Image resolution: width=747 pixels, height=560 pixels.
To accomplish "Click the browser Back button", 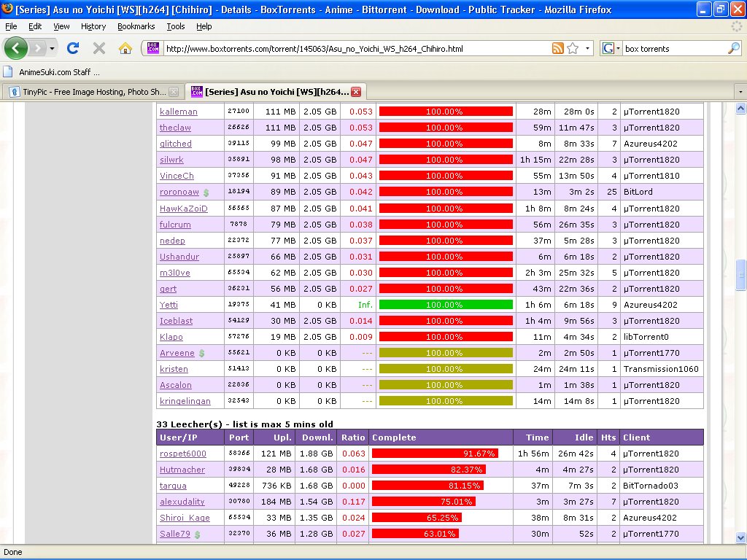I will (x=16, y=49).
